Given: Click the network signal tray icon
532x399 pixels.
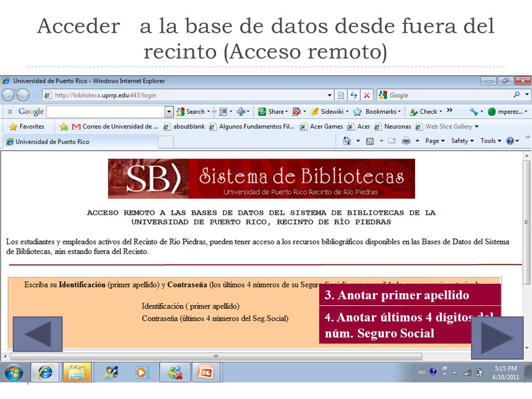Looking at the screenshot, I should pyautogui.click(x=467, y=373).
